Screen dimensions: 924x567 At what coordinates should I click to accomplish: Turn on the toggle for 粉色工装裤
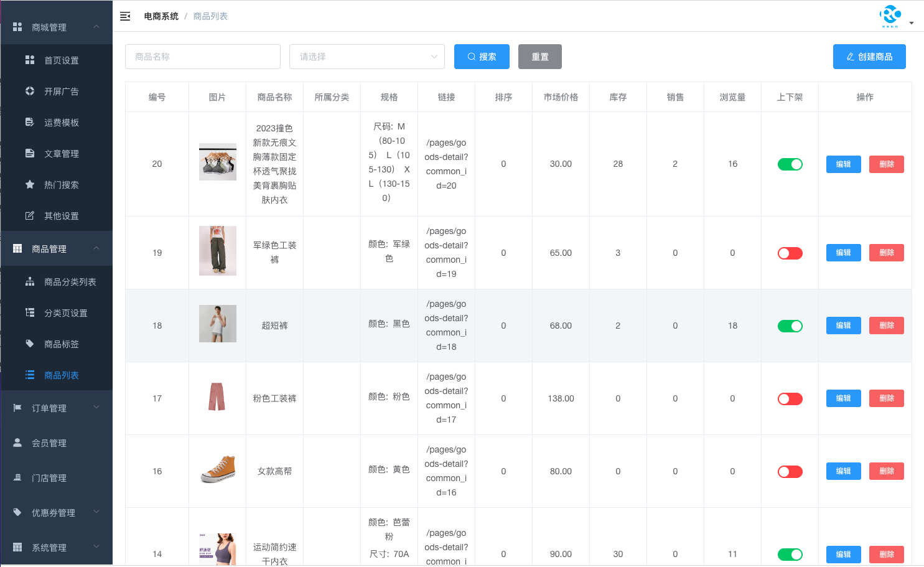pyautogui.click(x=790, y=398)
